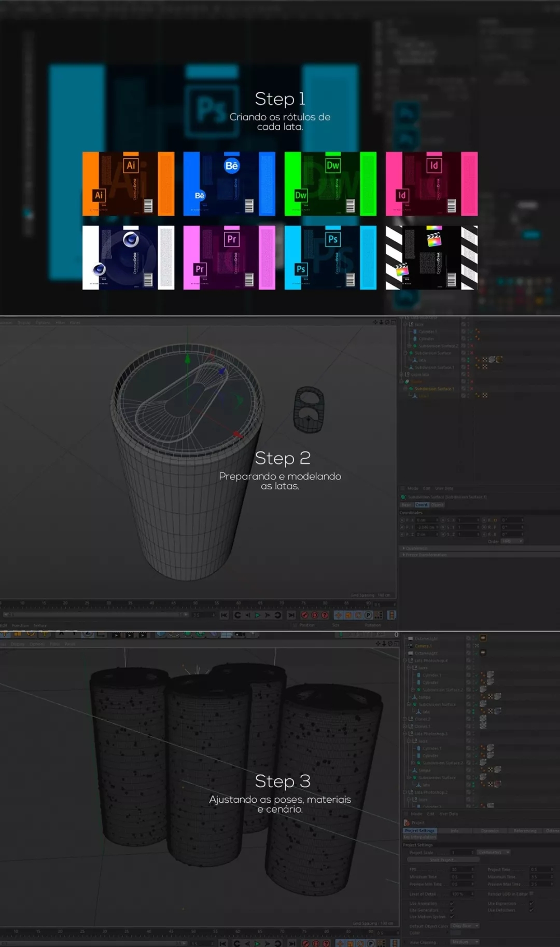Image resolution: width=560 pixels, height=947 pixels.
Task: Go to next keyframe in Step 2 timeline
Action: coord(277,615)
